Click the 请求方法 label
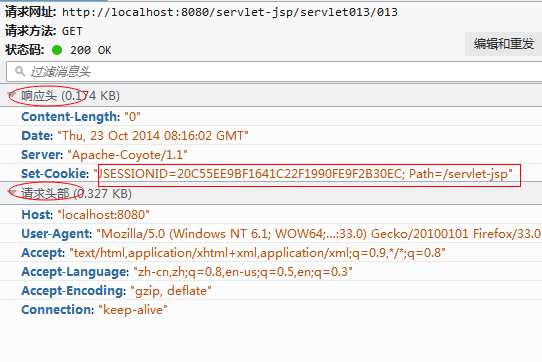The width and height of the screenshot is (542, 362). pos(30,31)
